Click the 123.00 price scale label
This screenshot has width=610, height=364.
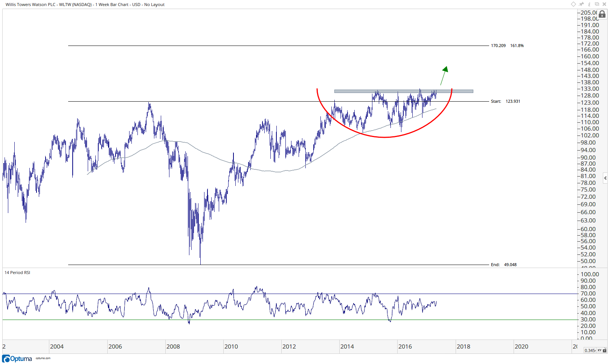(590, 103)
